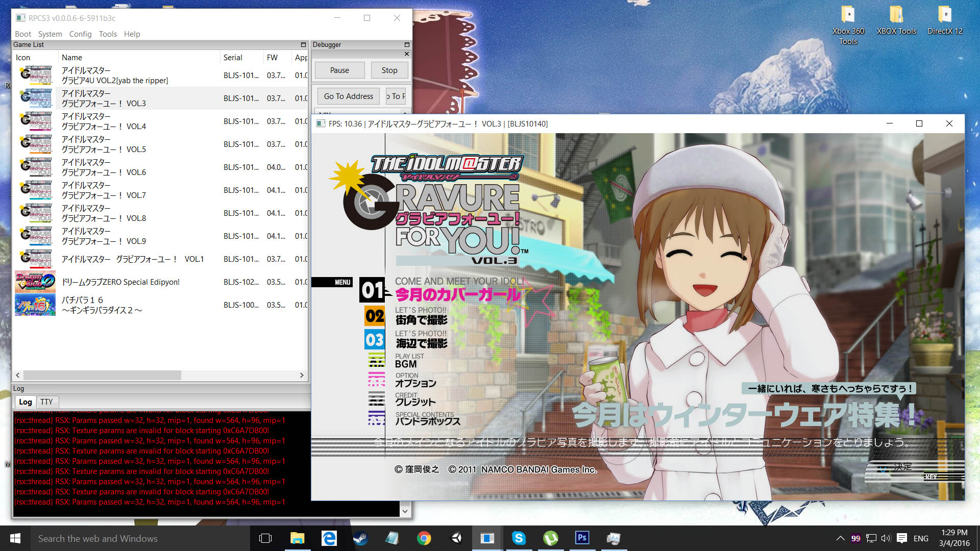The width and height of the screenshot is (980, 551).
Task: Click the パチパラ16 ギンギラパラダイス2 name
Action: pos(102,305)
